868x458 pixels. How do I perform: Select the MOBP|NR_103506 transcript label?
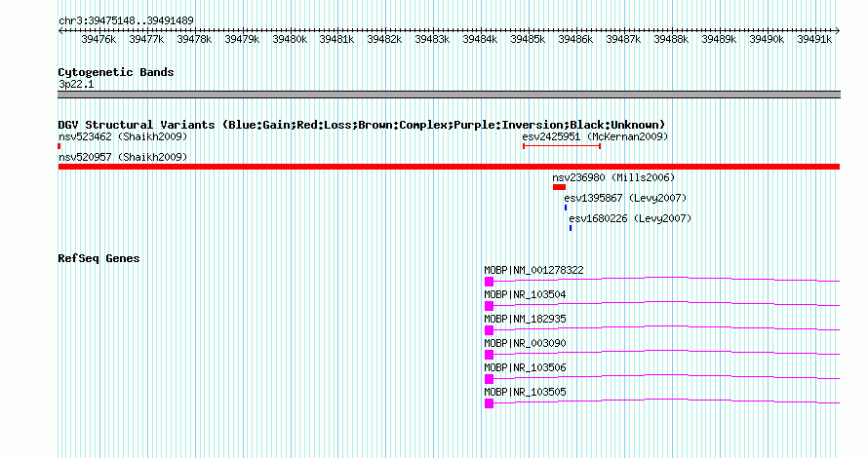point(525,367)
